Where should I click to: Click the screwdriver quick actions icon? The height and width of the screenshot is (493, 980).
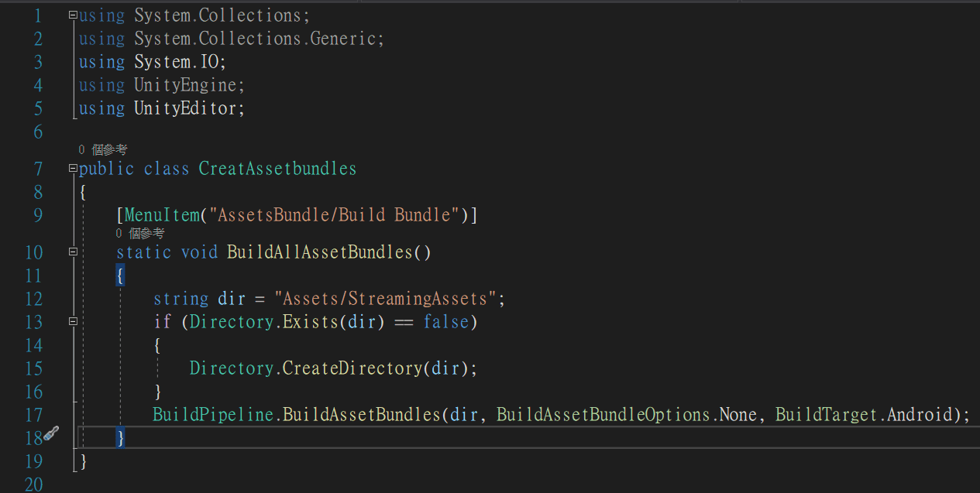(50, 435)
